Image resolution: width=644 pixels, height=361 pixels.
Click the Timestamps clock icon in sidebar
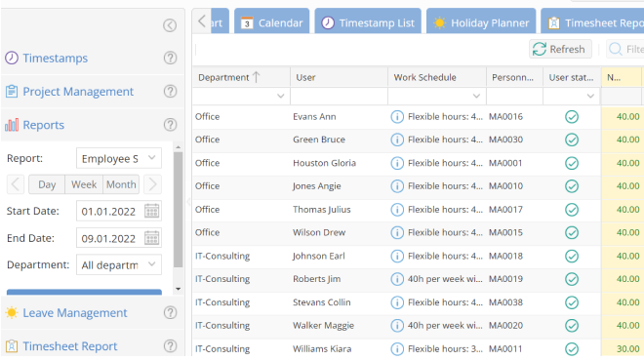(x=12, y=58)
